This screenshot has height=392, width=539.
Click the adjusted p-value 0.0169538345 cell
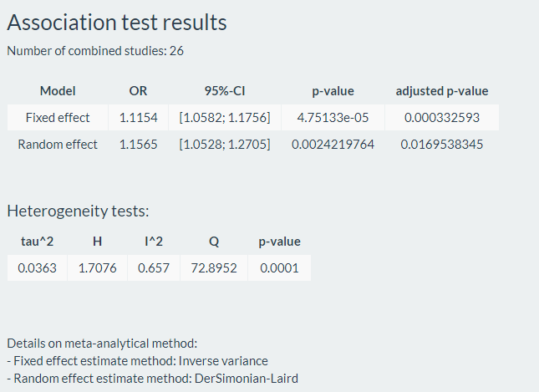441,145
